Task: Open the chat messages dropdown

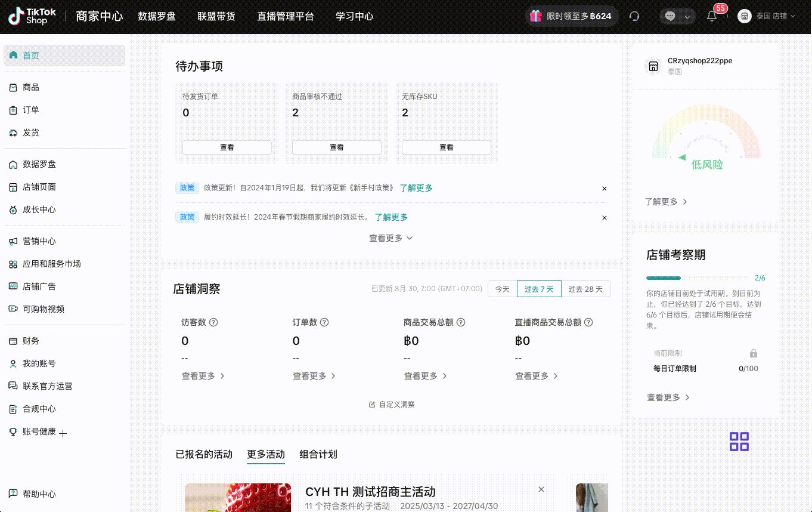Action: (677, 16)
